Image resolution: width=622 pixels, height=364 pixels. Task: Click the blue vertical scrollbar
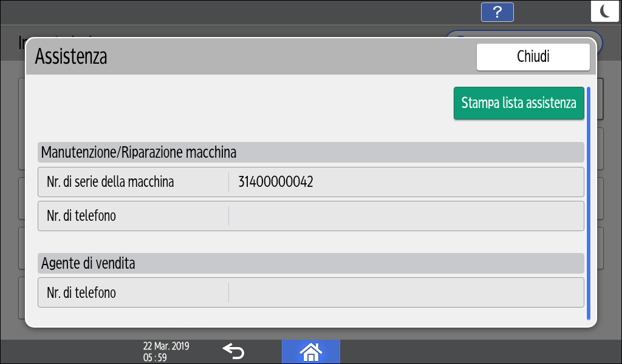click(x=588, y=203)
